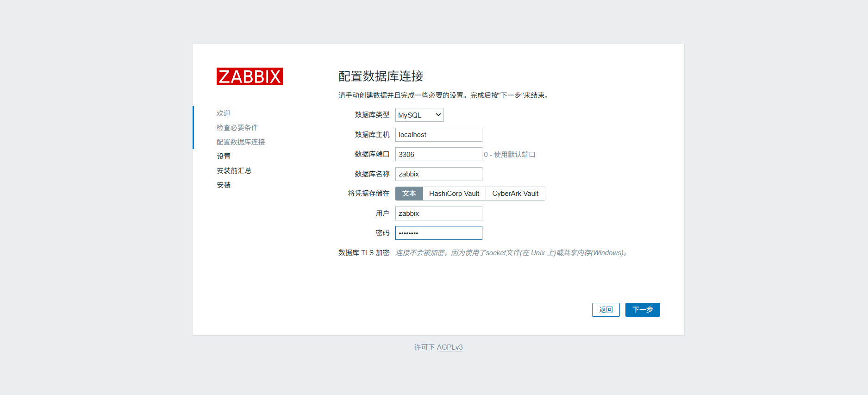868x395 pixels.
Task: Open the AGPLv3 license link
Action: point(450,347)
